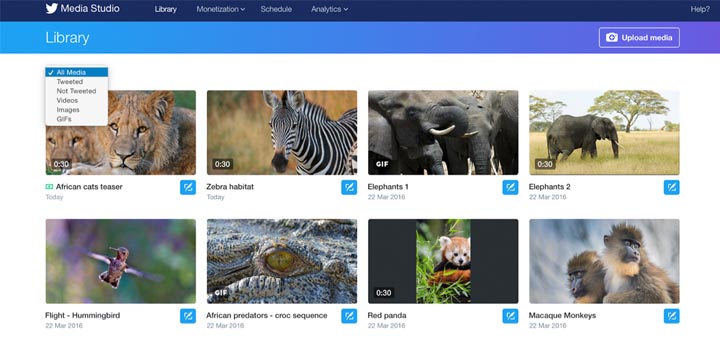Screen dimensions: 720x360
Task: Go to the Library tab
Action: coord(166,9)
